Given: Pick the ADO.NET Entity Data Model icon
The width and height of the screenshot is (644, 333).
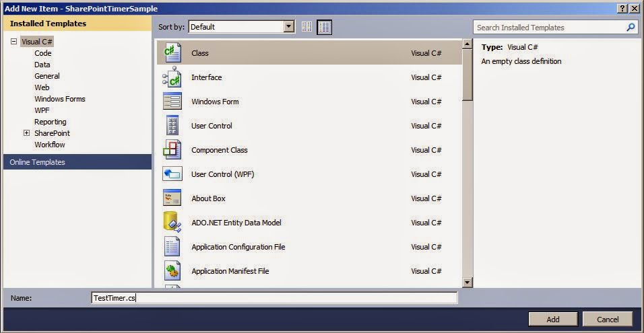Looking at the screenshot, I should 172,223.
